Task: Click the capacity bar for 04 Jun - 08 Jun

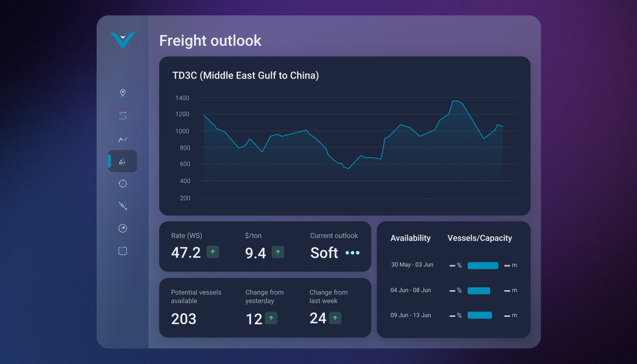Action: tap(479, 290)
